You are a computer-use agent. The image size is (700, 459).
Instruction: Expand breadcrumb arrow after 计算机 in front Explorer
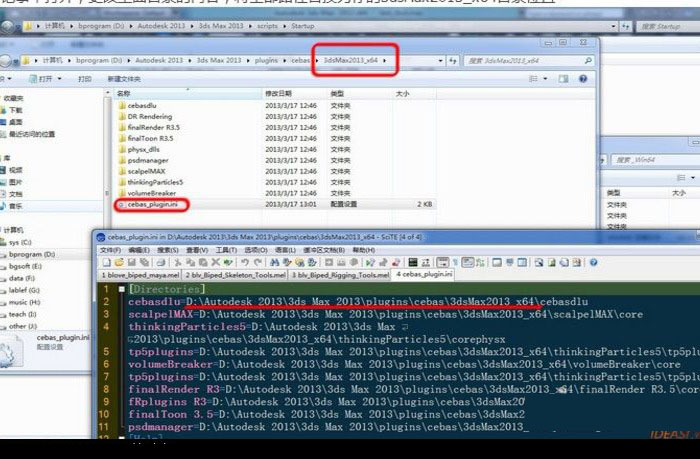[70, 60]
